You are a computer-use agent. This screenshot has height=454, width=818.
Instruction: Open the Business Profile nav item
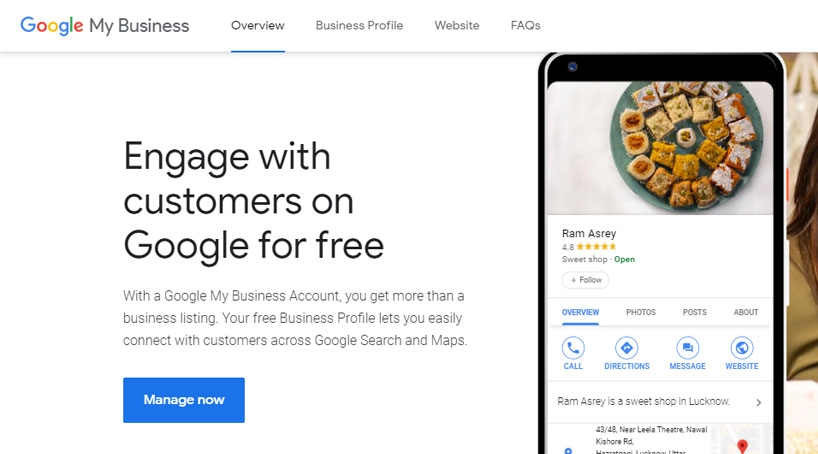point(359,26)
